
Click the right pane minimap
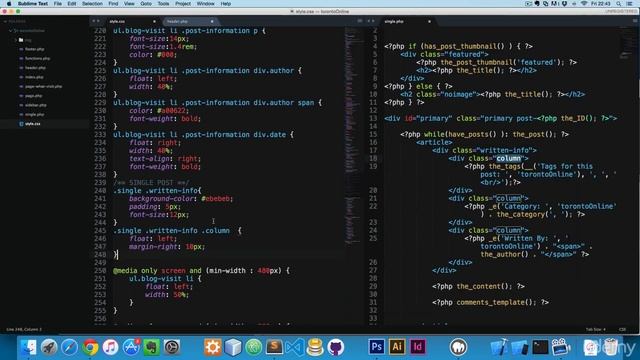pyautogui.click(x=627, y=43)
